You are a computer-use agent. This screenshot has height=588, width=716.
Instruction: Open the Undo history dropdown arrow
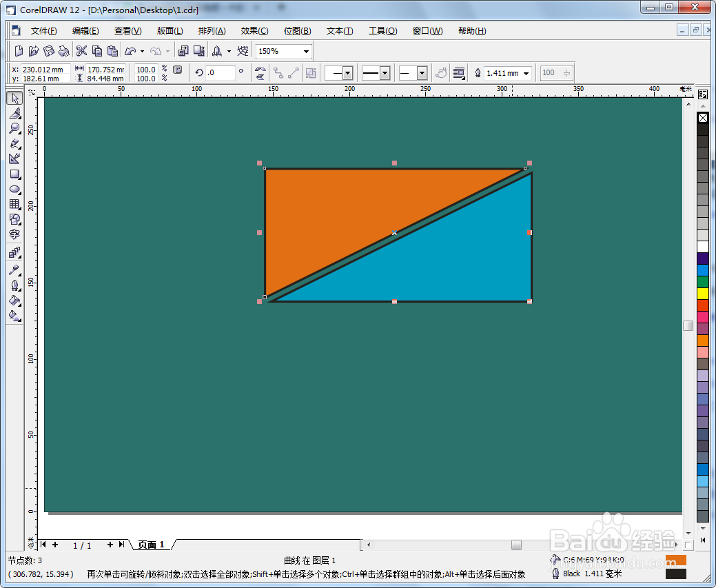point(143,51)
